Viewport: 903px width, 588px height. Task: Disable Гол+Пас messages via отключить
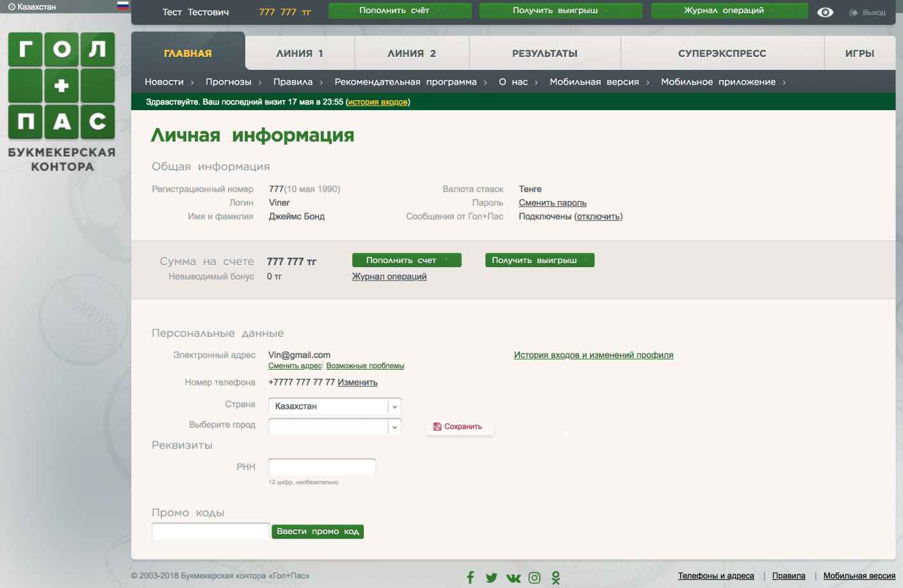point(598,216)
